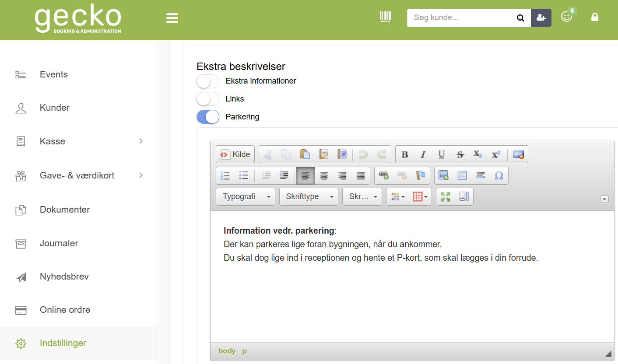
Task: Click the lock icon to log out
Action: 594,17
